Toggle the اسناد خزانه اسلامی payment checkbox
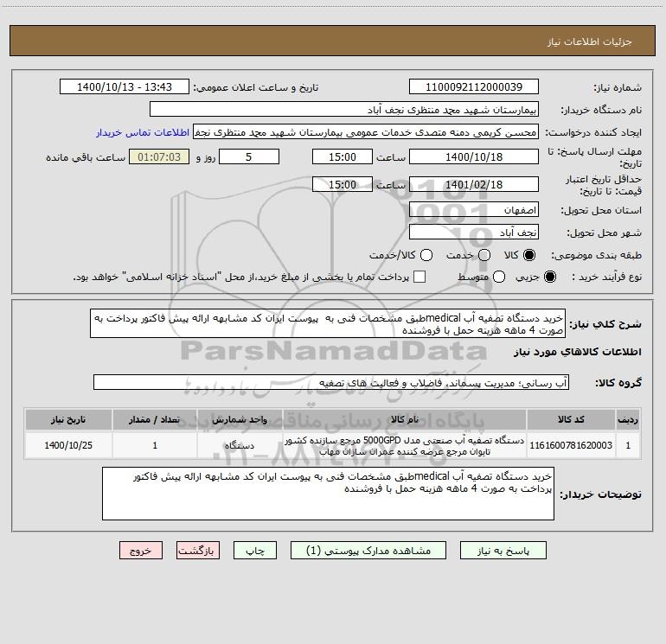 [x=419, y=277]
